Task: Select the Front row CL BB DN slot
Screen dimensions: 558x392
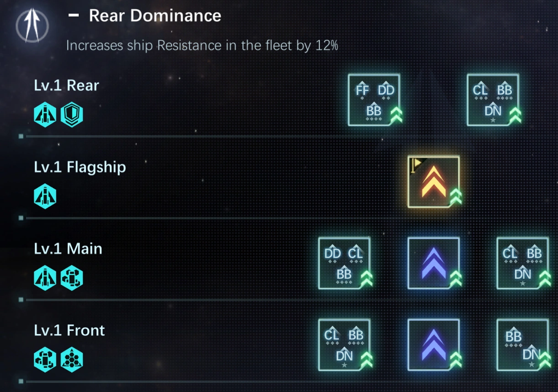Action: [x=344, y=344]
